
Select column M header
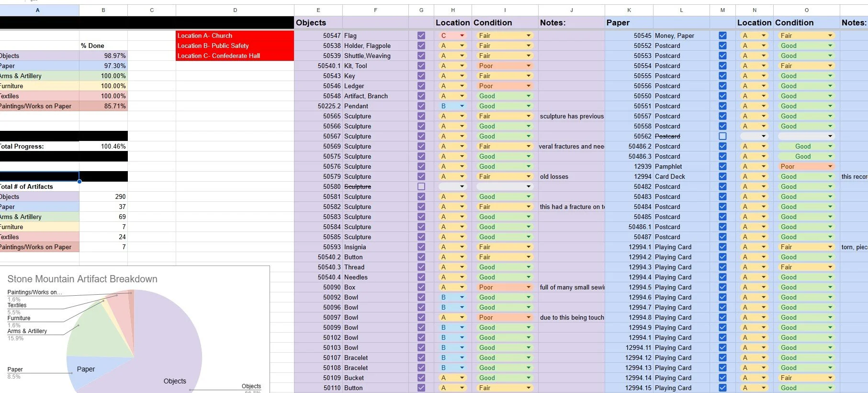coord(722,10)
